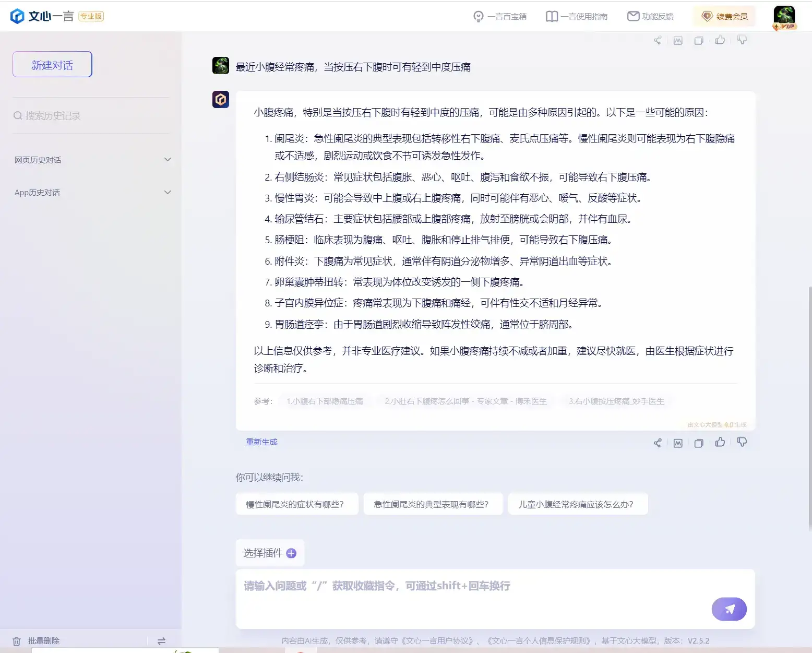Click the trash icon beside 批量删除
Screen dimensions: 812x653
click(x=17, y=640)
